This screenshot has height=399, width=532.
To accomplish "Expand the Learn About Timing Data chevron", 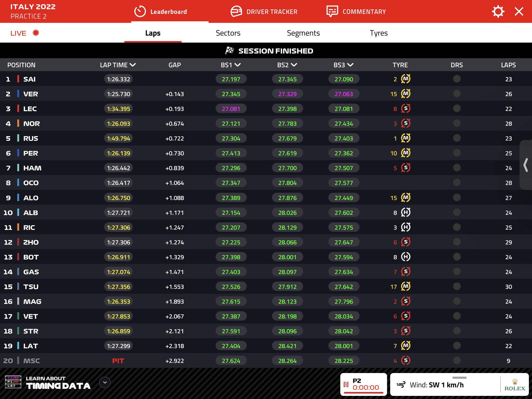I will coord(105,382).
